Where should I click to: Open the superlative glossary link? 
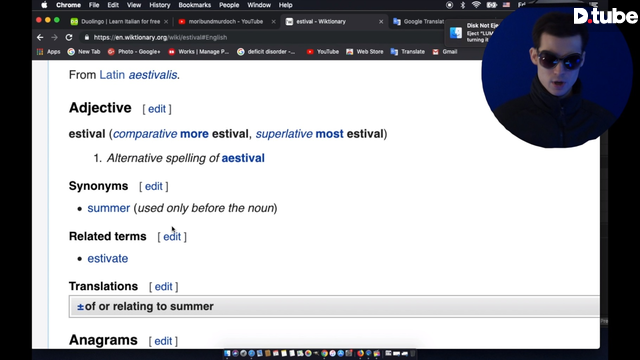284,134
